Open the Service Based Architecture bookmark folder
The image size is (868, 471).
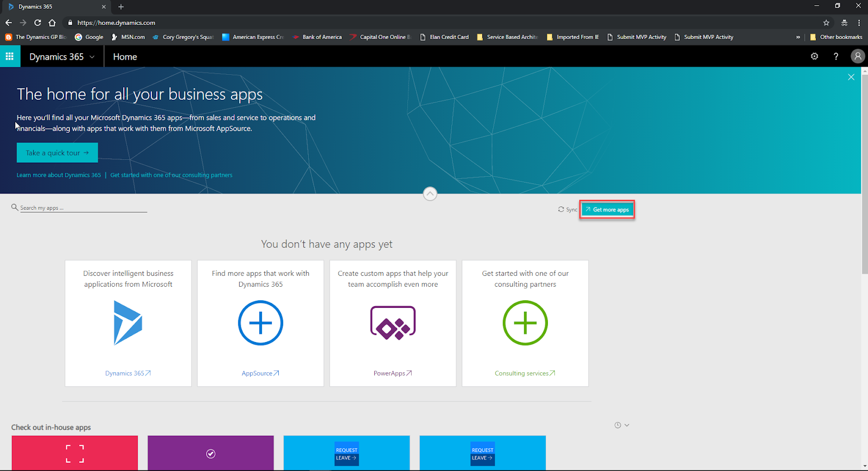[x=507, y=37]
